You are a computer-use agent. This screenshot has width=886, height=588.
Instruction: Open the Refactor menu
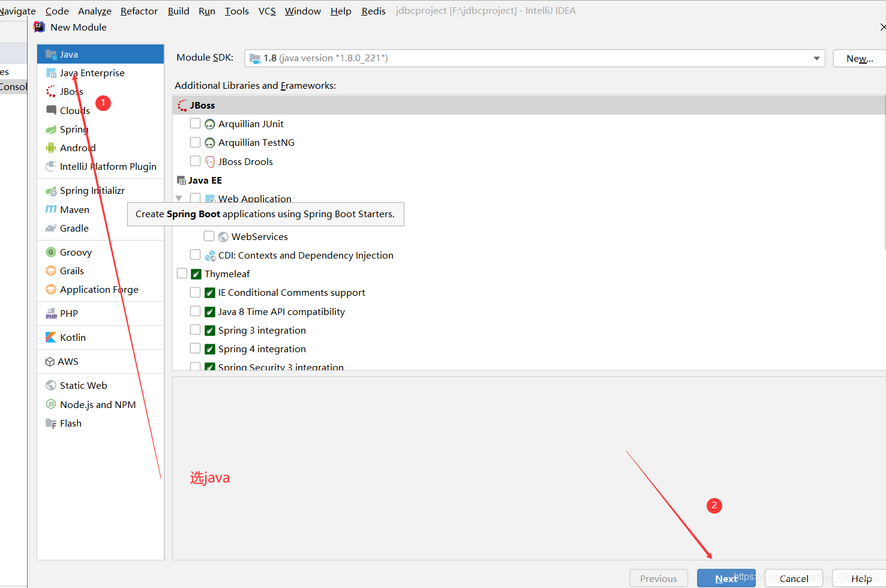pyautogui.click(x=139, y=11)
